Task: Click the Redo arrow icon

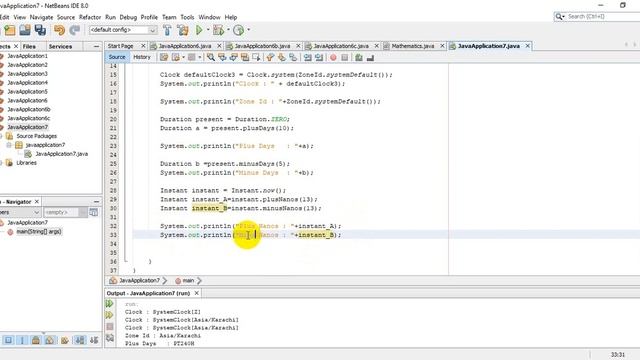Action: click(x=74, y=30)
